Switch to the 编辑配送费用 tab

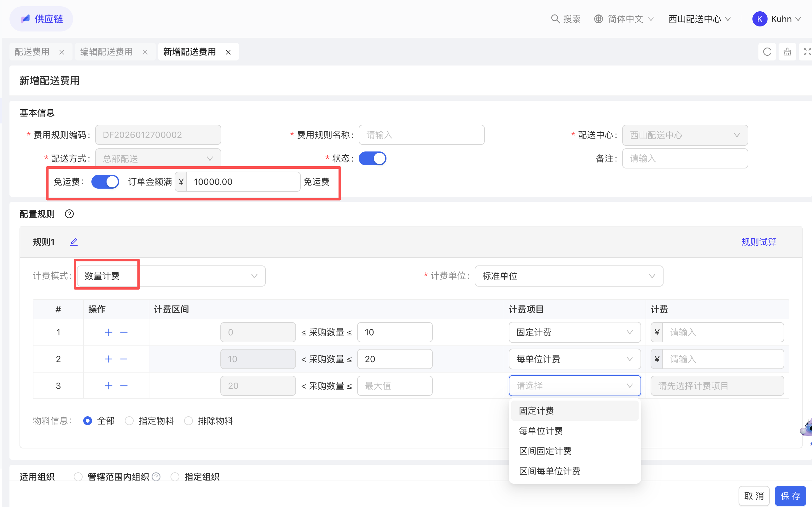pos(106,52)
